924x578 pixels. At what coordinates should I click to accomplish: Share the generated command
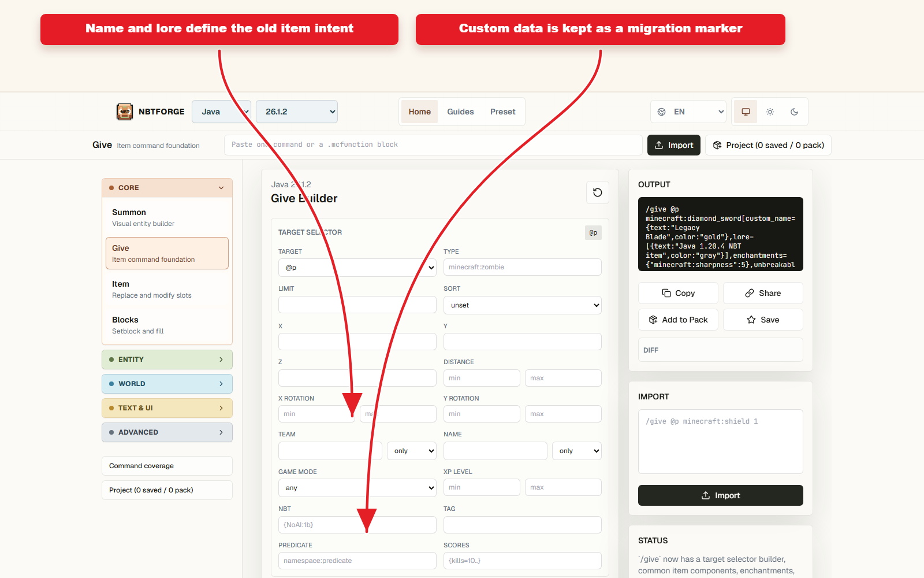pyautogui.click(x=763, y=293)
